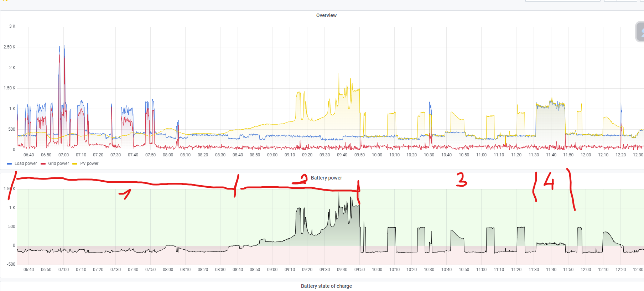
Task: Click the 12:00 time label on Battery power axis
Action: pyautogui.click(x=586, y=270)
